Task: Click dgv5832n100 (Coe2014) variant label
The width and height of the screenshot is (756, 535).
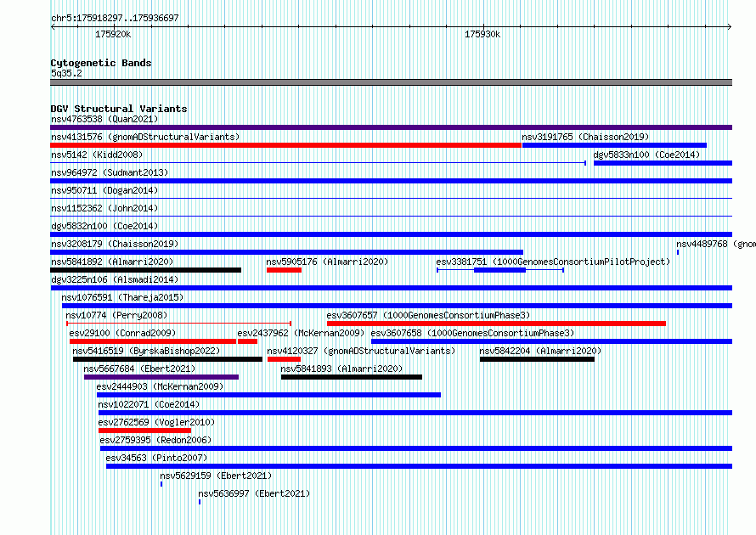Action: [x=104, y=226]
